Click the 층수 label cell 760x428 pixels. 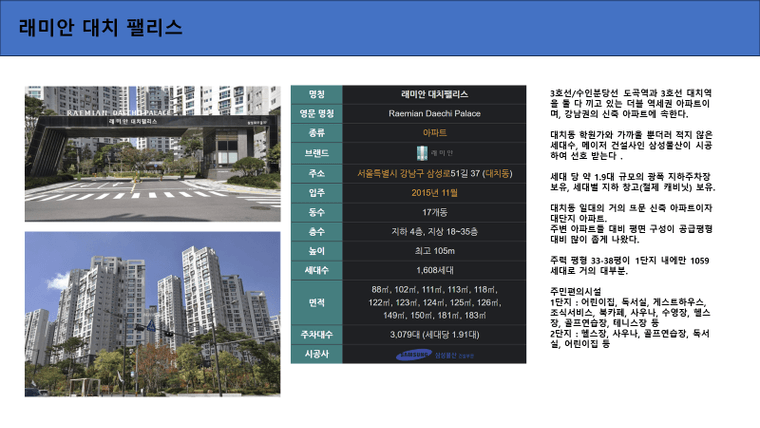[x=317, y=232]
